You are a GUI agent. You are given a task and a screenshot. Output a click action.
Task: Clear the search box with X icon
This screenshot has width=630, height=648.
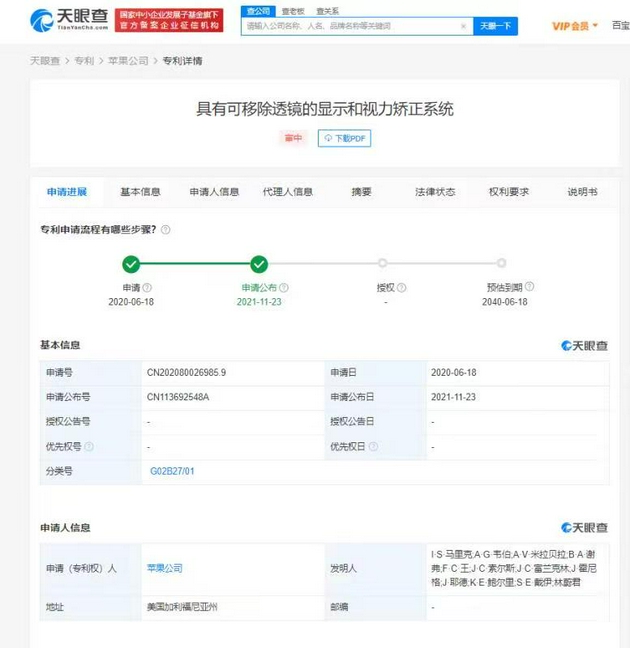(463, 26)
